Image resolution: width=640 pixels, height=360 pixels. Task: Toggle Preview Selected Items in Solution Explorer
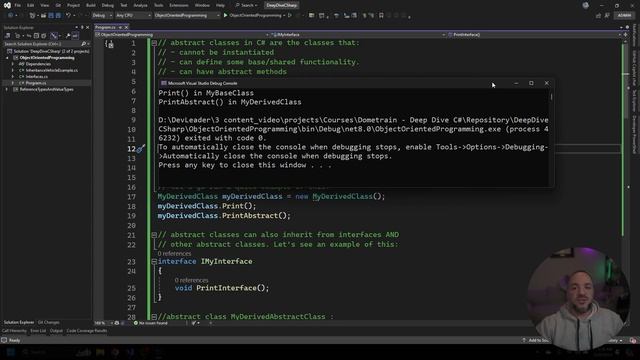pyautogui.click(x=75, y=36)
